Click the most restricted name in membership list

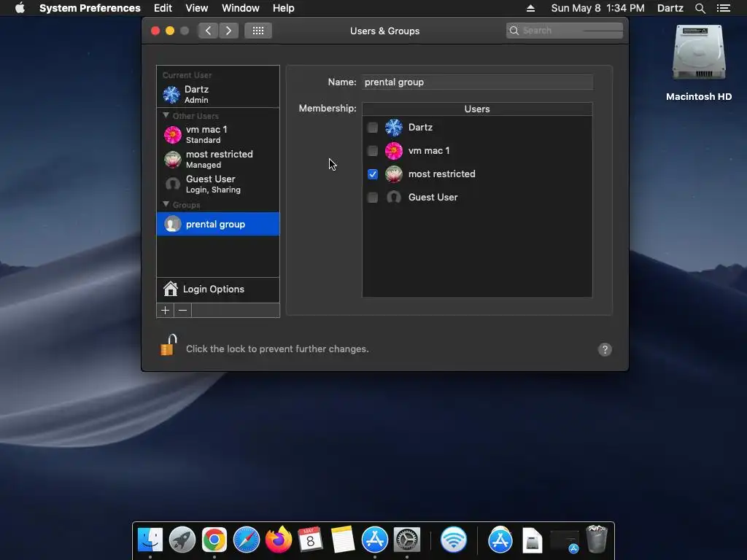click(x=441, y=174)
